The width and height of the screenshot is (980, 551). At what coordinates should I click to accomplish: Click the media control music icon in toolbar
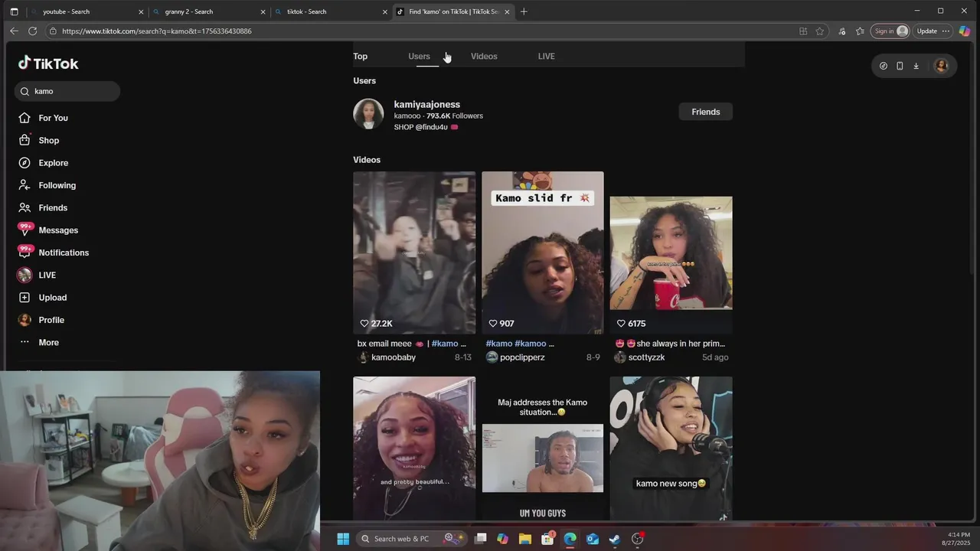pos(842,31)
